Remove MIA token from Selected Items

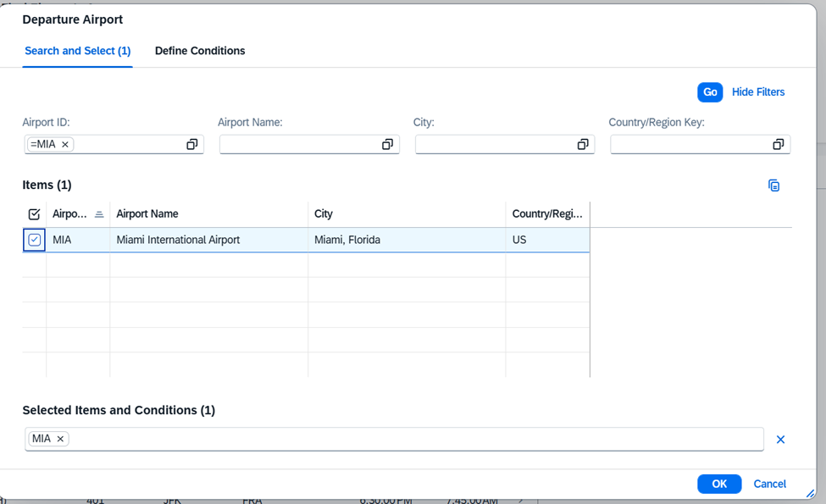pos(60,439)
